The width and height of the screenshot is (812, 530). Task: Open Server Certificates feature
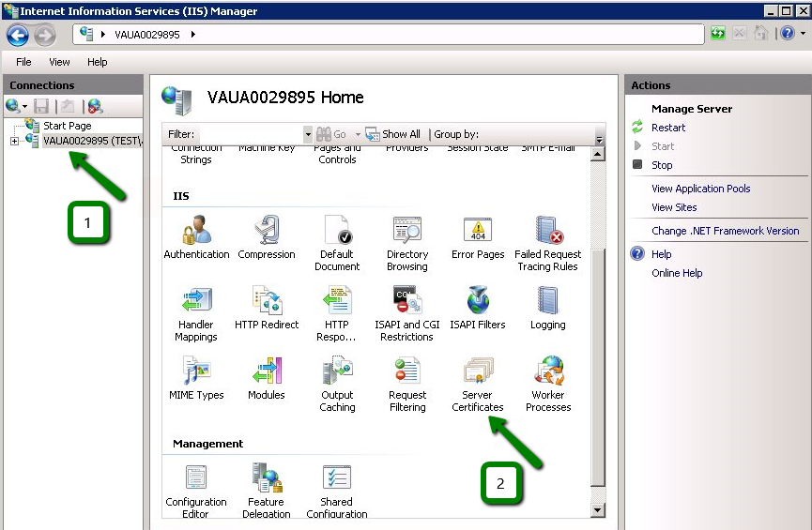click(x=478, y=384)
